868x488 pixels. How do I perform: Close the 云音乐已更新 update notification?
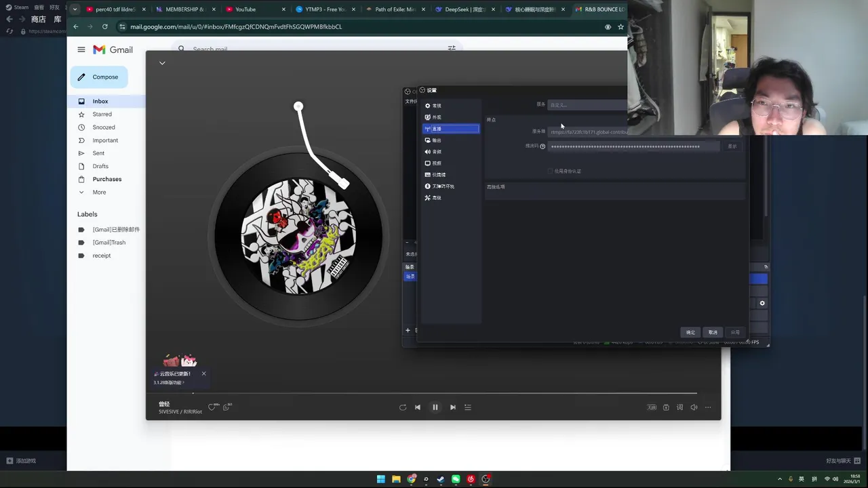(203, 373)
